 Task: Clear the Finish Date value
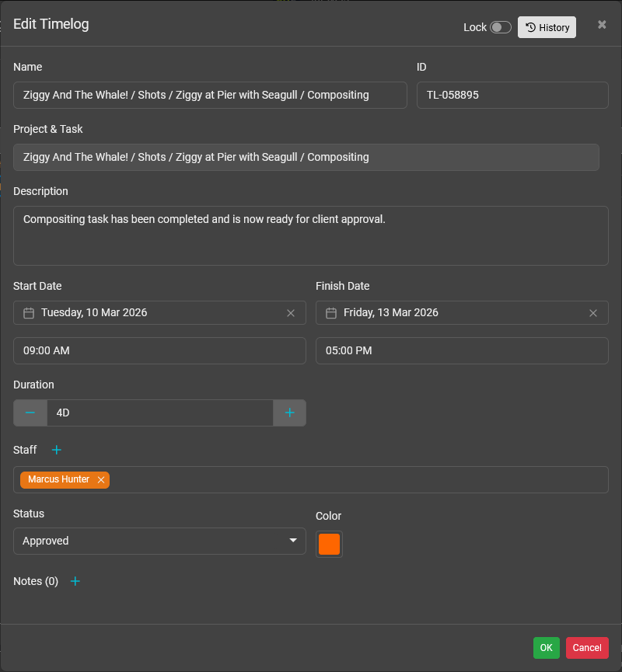(x=593, y=313)
